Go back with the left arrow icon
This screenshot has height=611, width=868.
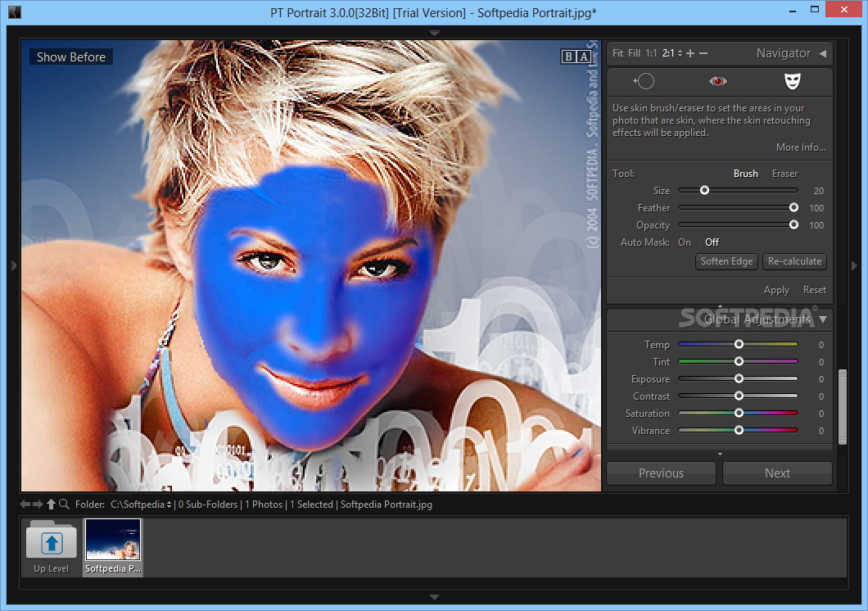pyautogui.click(x=25, y=505)
